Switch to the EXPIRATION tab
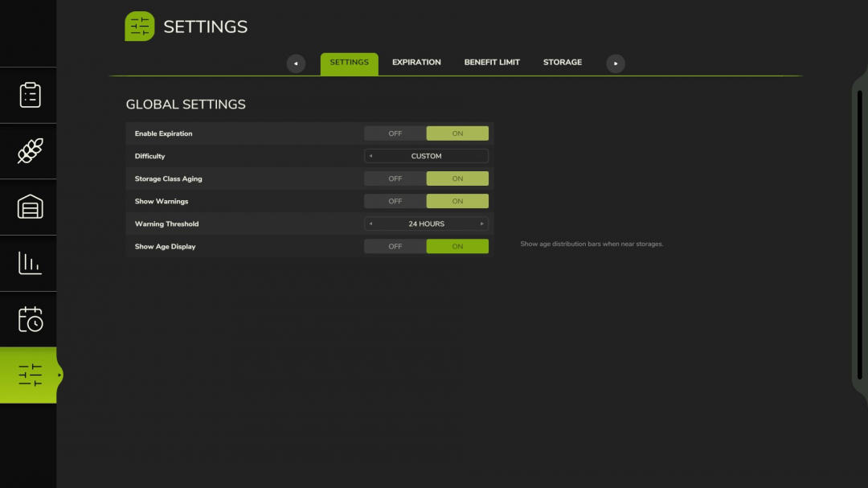The height and width of the screenshot is (488, 868). 416,62
